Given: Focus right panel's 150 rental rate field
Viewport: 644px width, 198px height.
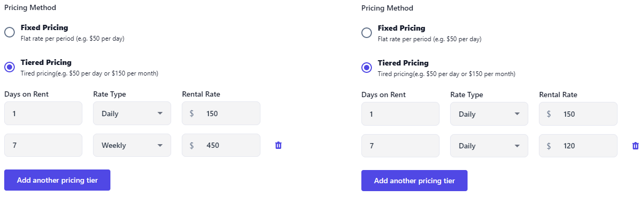Looking at the screenshot, I should pyautogui.click(x=578, y=114).
